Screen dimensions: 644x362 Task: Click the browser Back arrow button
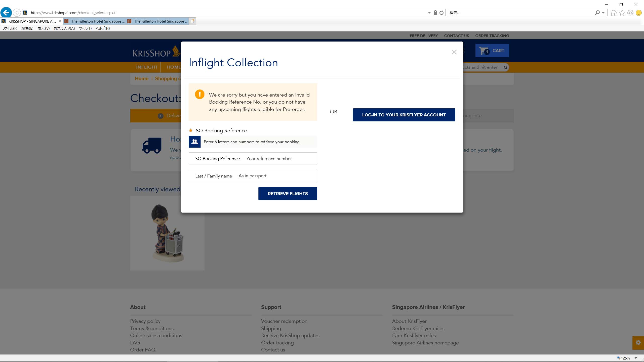click(x=6, y=13)
